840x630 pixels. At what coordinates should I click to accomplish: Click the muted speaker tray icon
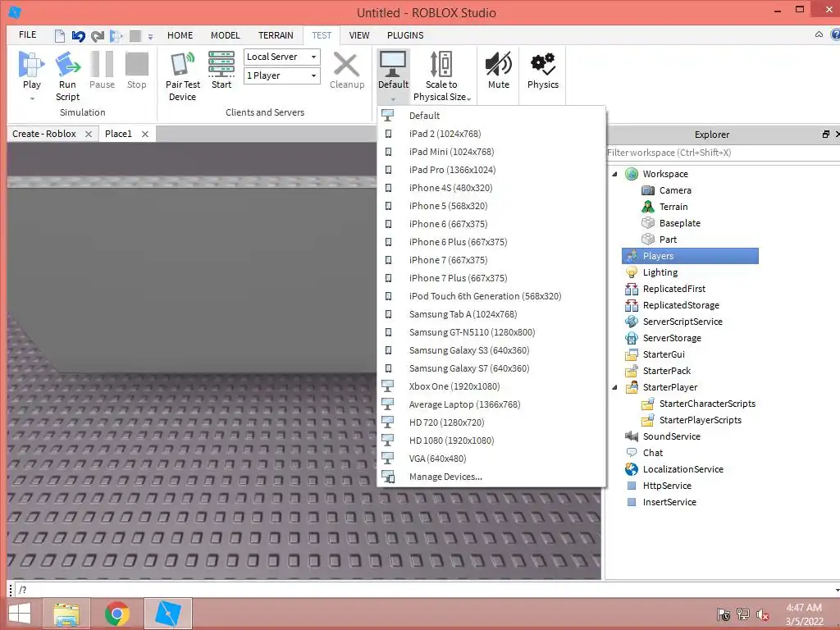[x=762, y=614]
